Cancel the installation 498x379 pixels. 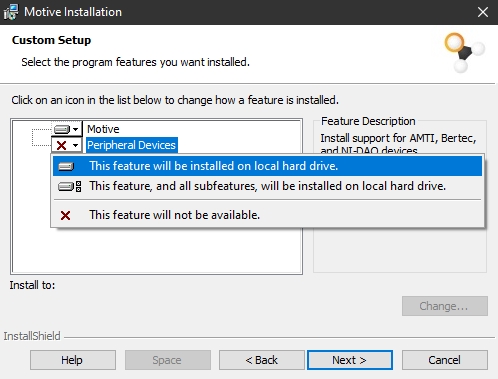445,360
